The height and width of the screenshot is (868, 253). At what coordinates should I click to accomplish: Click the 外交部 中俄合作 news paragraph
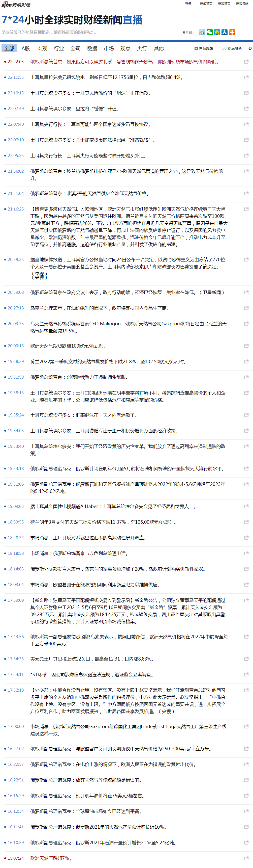[129, 701]
